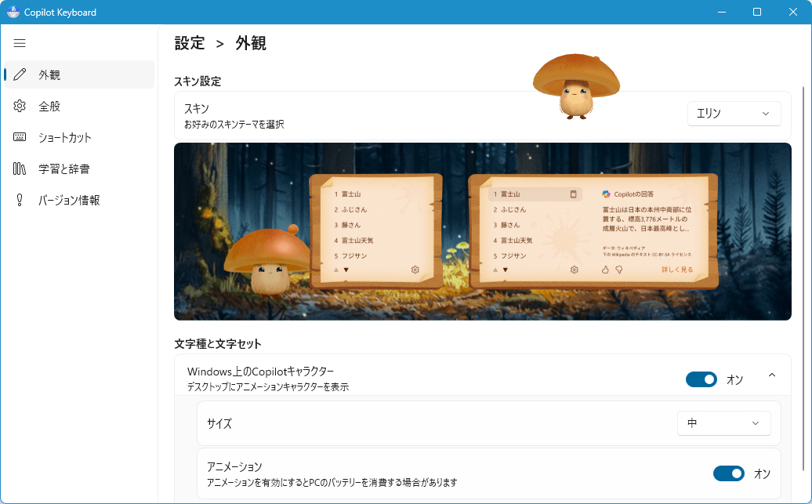Click 詳しく見る in the preview panel
812x504 pixels.
[x=677, y=270]
